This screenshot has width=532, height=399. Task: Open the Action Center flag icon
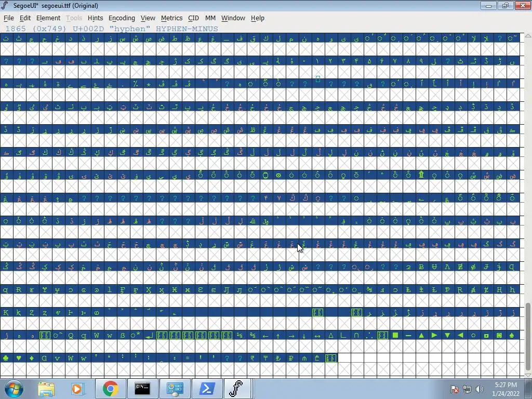(x=455, y=389)
